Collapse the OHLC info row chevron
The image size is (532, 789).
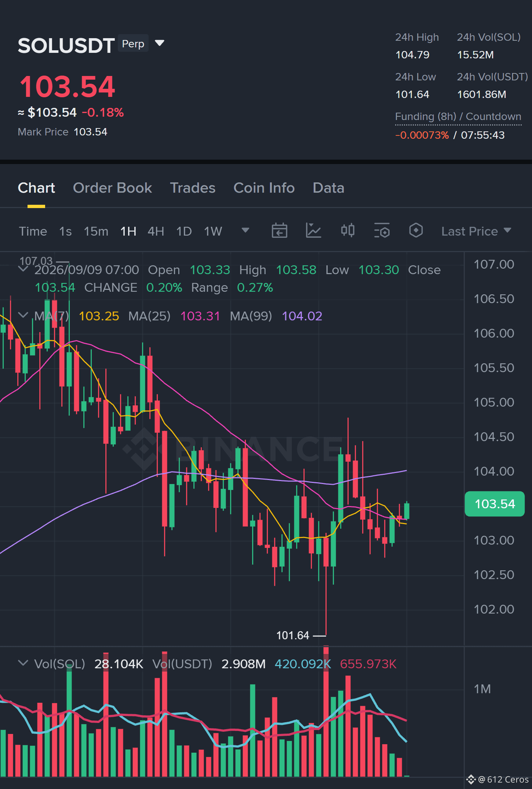coord(23,269)
